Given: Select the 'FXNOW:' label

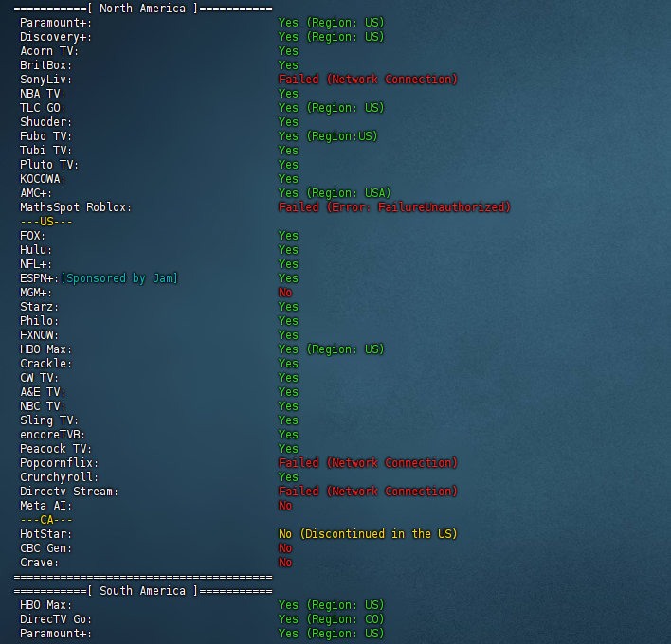Looking at the screenshot, I should 39,335.
